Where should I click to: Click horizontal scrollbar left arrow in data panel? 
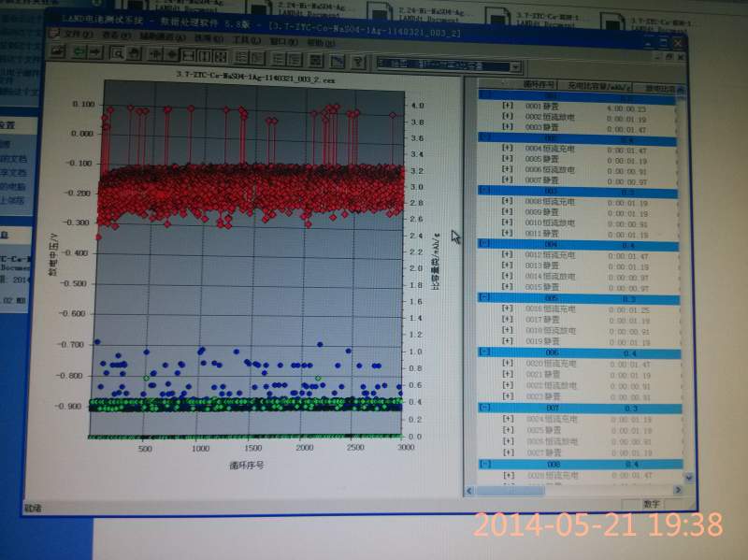469,491
